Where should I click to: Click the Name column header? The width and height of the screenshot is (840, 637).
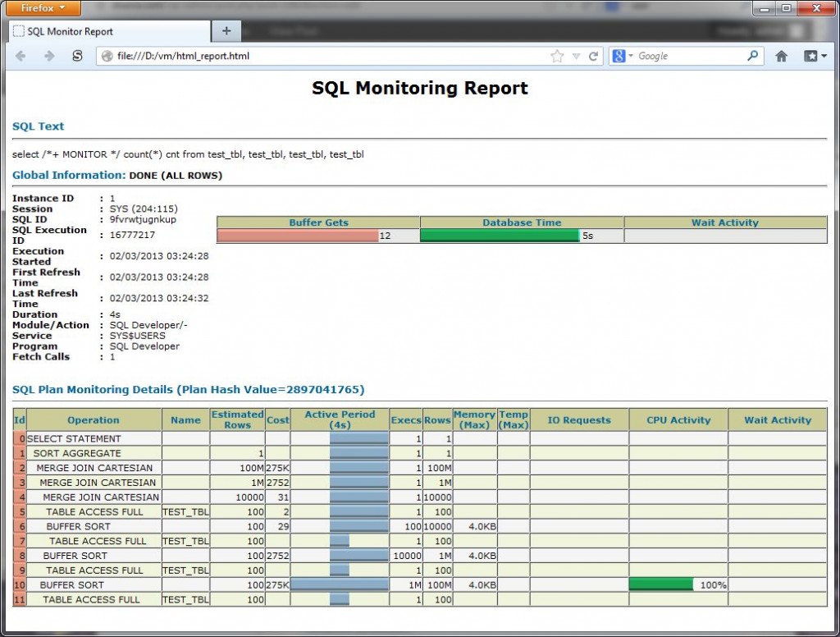click(x=185, y=419)
